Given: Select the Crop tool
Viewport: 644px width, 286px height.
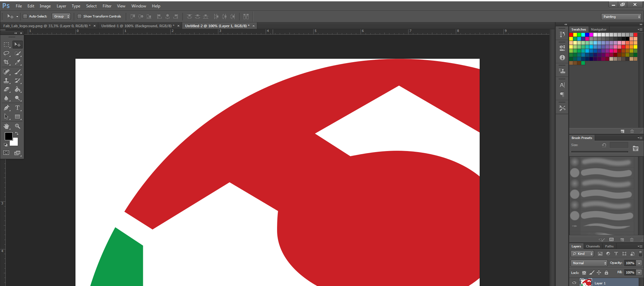Looking at the screenshot, I should [x=6, y=62].
